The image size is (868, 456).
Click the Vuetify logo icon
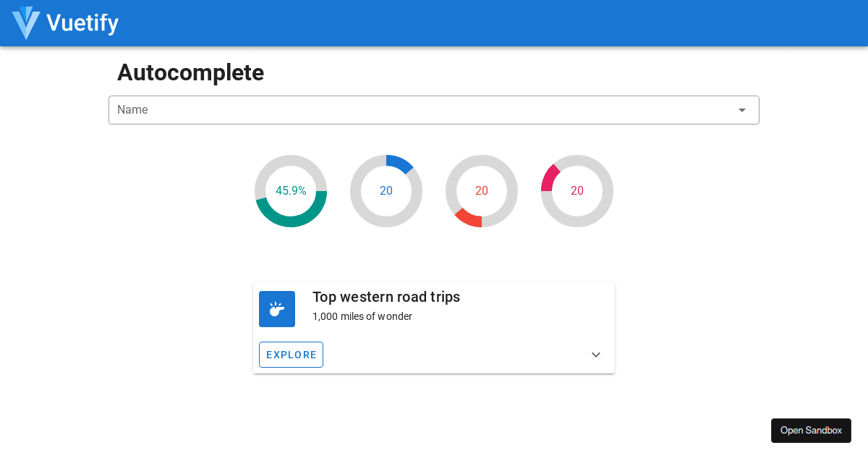[x=26, y=23]
